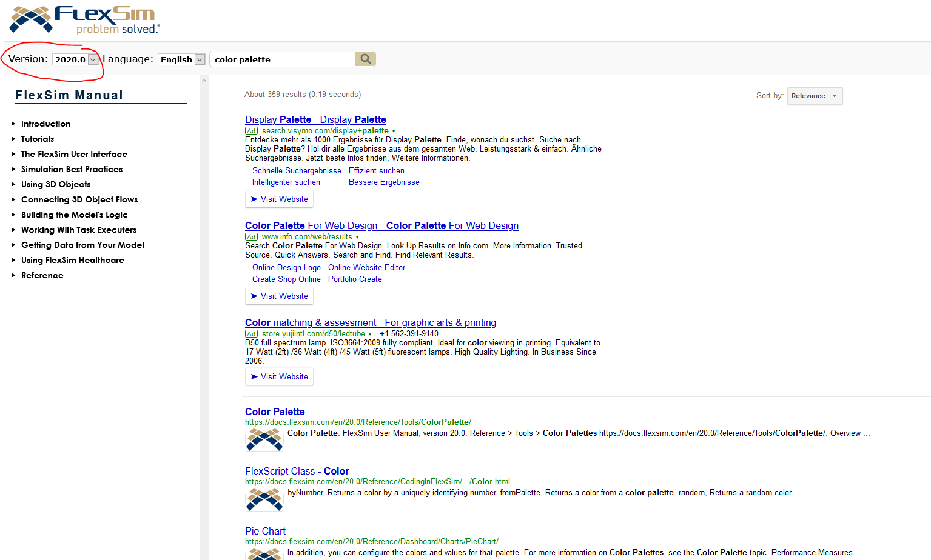Viewport: 931px width, 560px height.
Task: Click Visit Website under Color matching ad
Action: (279, 376)
